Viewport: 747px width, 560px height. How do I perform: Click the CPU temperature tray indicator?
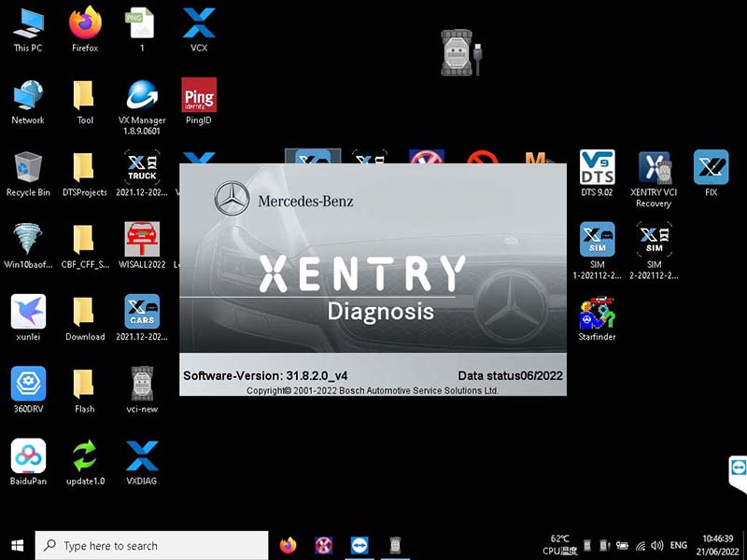pyautogui.click(x=559, y=545)
